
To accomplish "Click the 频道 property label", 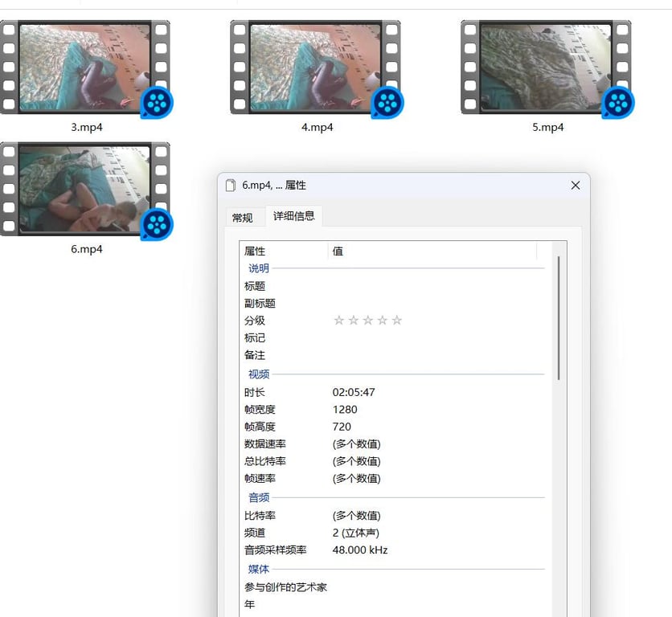I will point(255,533).
